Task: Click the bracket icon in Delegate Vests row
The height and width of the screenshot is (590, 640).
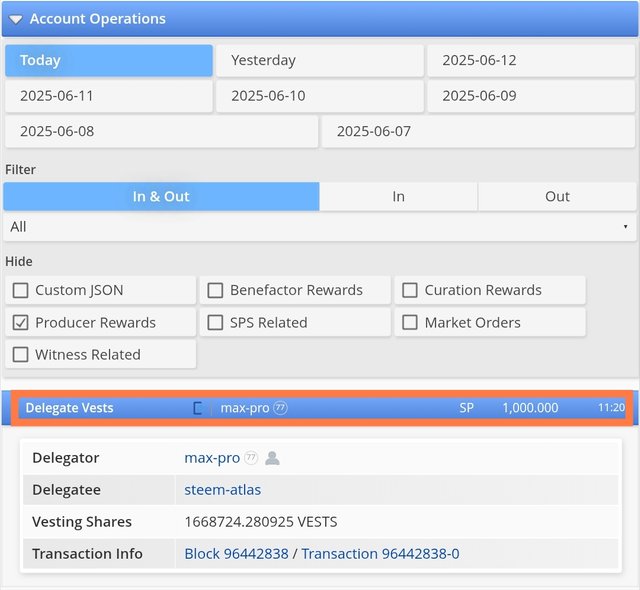Action: point(198,408)
